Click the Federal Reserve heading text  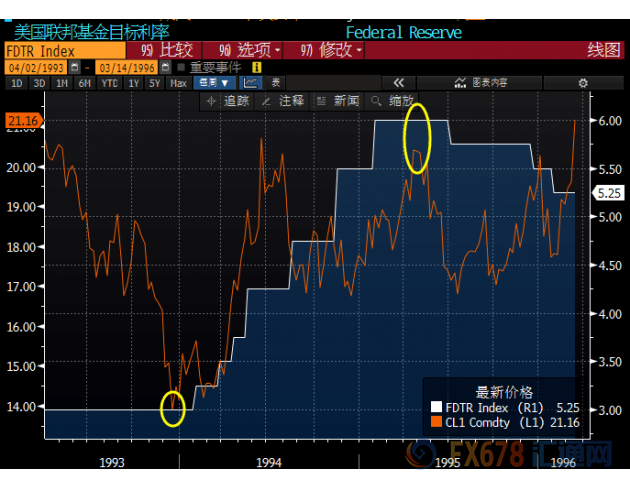click(403, 33)
